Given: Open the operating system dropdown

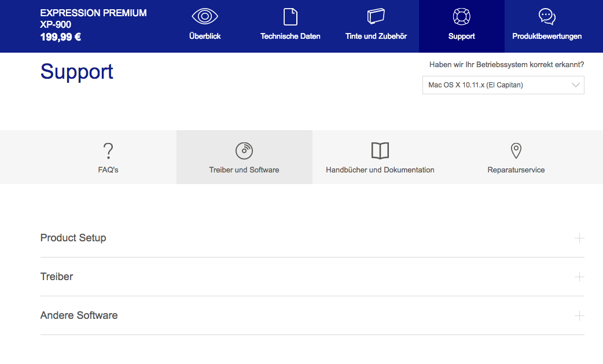Looking at the screenshot, I should click(503, 85).
